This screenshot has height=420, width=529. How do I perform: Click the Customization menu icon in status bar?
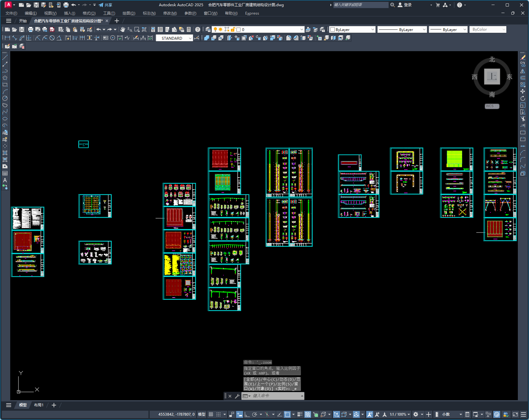pyautogui.click(x=523, y=414)
